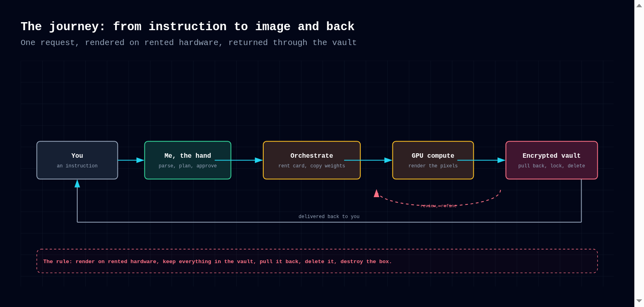644x307 pixels.
Task: Click 'an instruction' subtext
Action: [77, 166]
